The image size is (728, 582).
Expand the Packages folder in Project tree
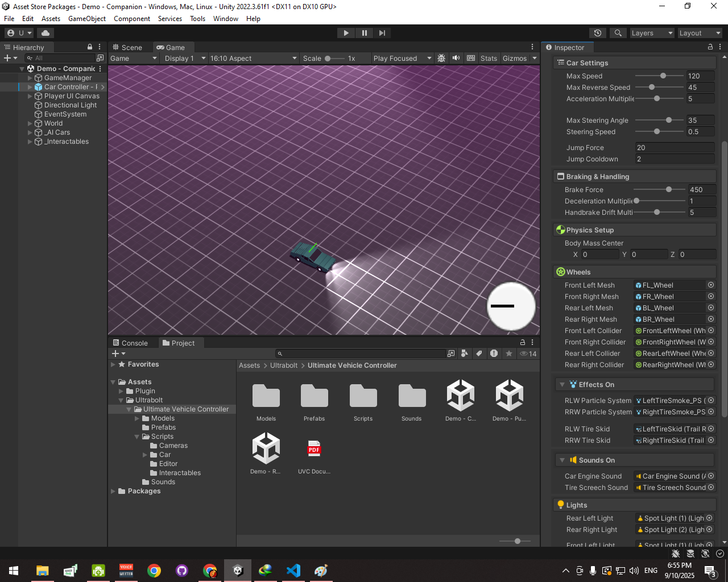pyautogui.click(x=113, y=491)
